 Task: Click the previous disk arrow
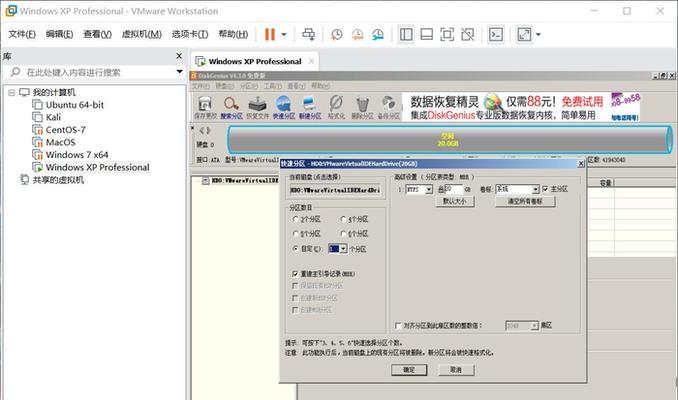coord(201,130)
